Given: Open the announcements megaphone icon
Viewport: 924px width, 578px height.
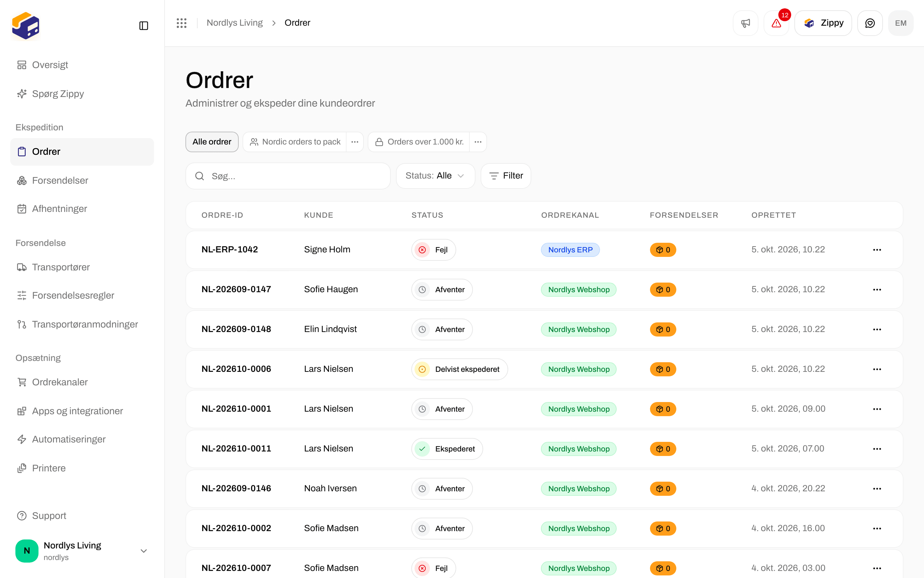Looking at the screenshot, I should 745,23.
